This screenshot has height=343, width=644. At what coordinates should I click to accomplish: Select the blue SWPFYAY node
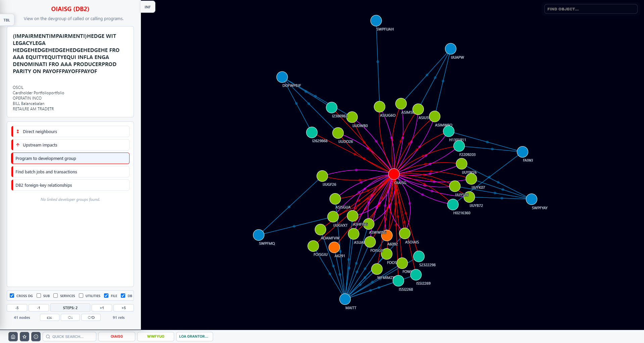click(x=532, y=199)
